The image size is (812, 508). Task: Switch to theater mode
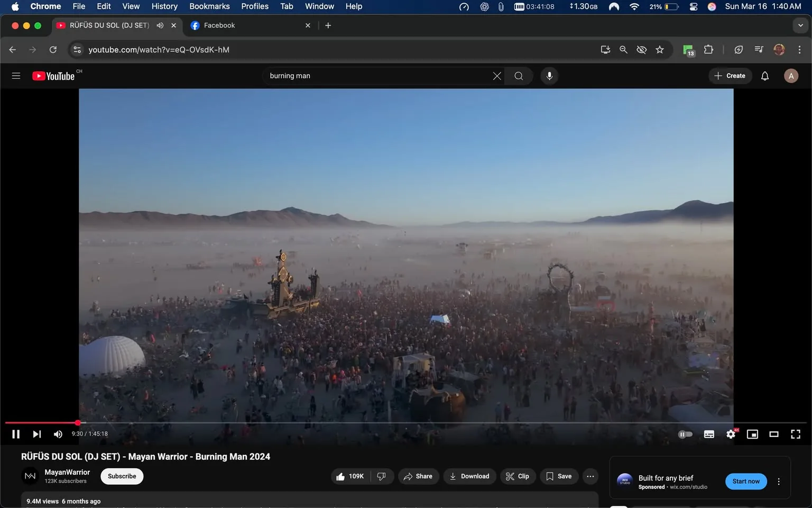[774, 434]
